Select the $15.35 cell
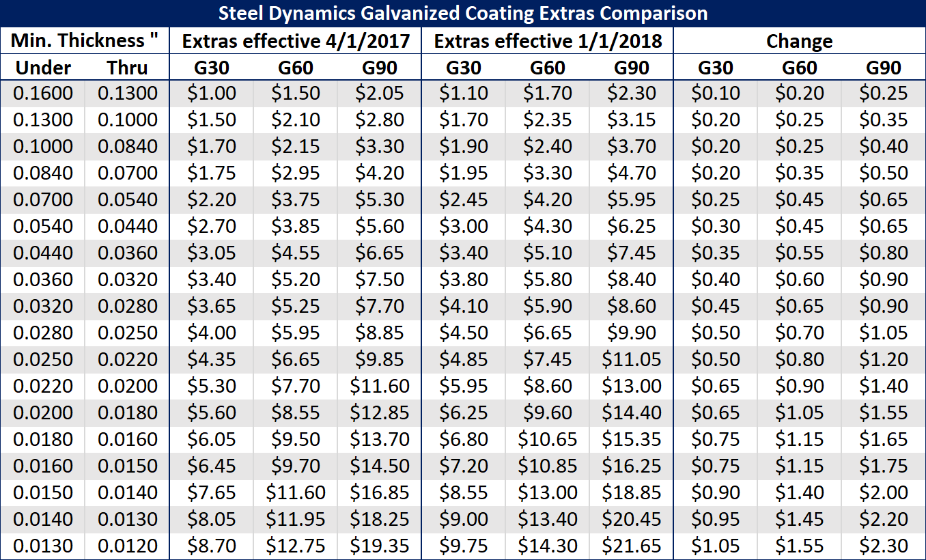This screenshot has height=560, width=926. coord(632,440)
